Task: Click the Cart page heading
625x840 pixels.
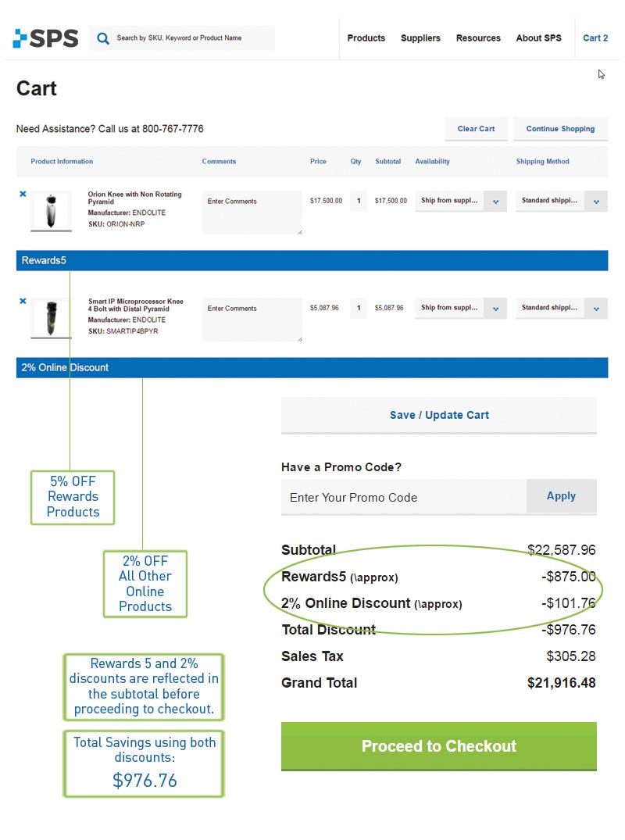Action: pyautogui.click(x=37, y=88)
